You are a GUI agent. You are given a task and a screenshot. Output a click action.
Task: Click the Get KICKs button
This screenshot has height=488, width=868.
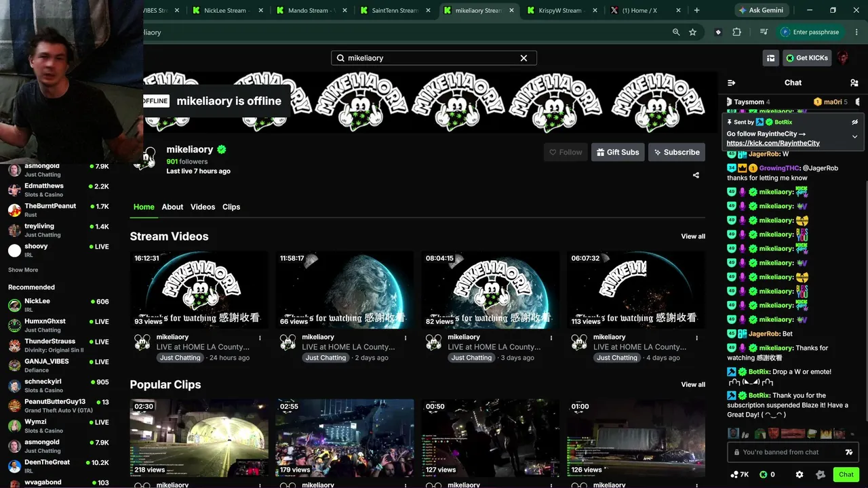coord(807,58)
